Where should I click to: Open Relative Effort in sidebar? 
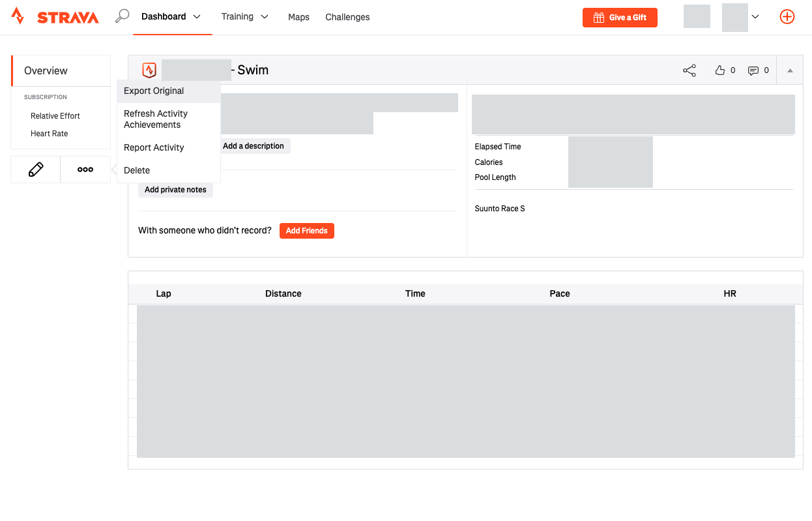pos(55,116)
